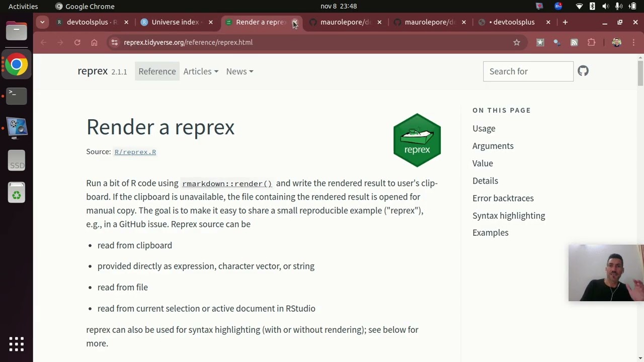The height and width of the screenshot is (362, 644).
Task: Click the Zoom tray icon
Action: (x=558, y=6)
